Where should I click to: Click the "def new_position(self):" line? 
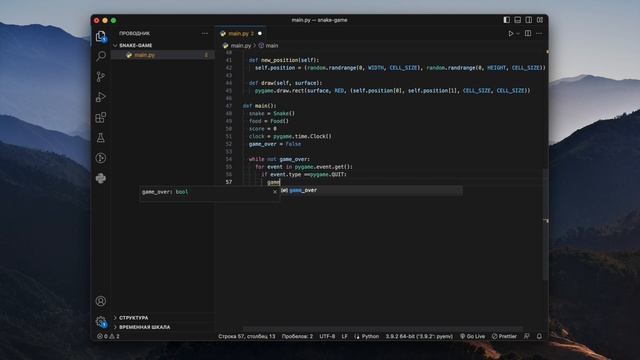click(x=284, y=60)
